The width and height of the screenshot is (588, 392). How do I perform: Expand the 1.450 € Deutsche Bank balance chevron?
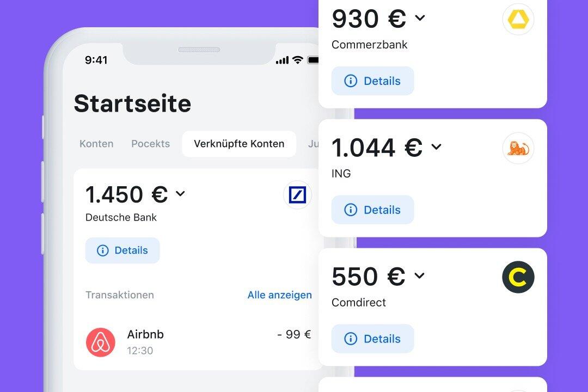[180, 194]
